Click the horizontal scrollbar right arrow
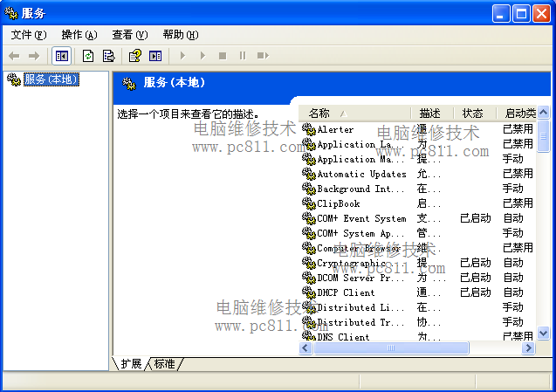 click(x=528, y=347)
